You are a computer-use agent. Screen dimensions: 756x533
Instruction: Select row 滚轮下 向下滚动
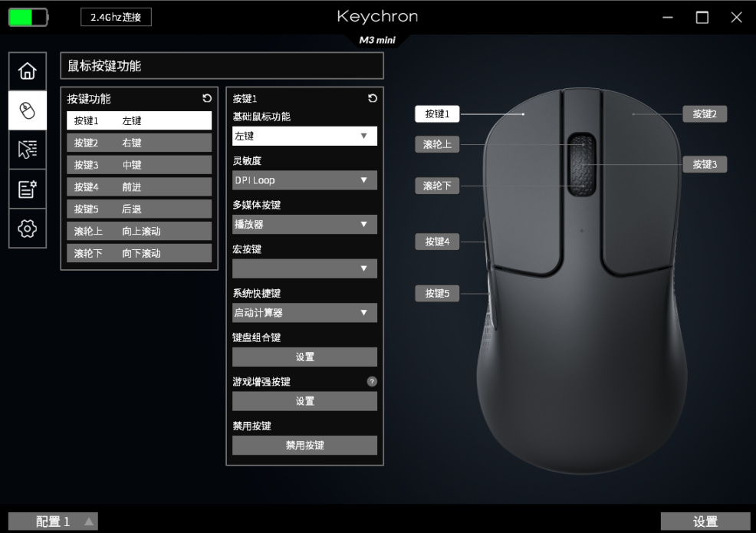pyautogui.click(x=139, y=253)
